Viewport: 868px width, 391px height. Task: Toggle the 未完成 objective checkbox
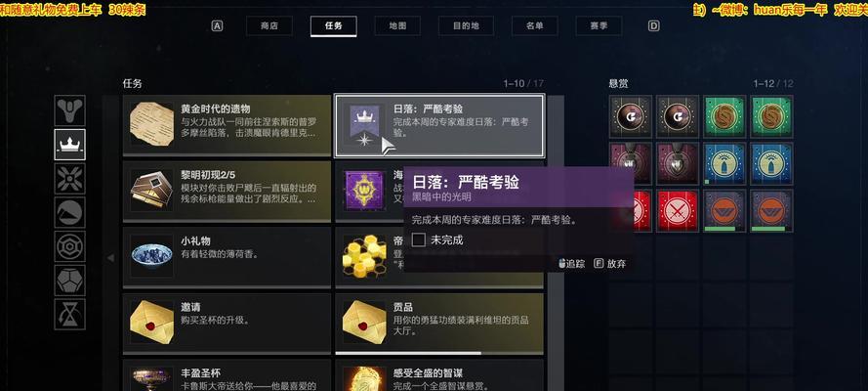click(419, 239)
